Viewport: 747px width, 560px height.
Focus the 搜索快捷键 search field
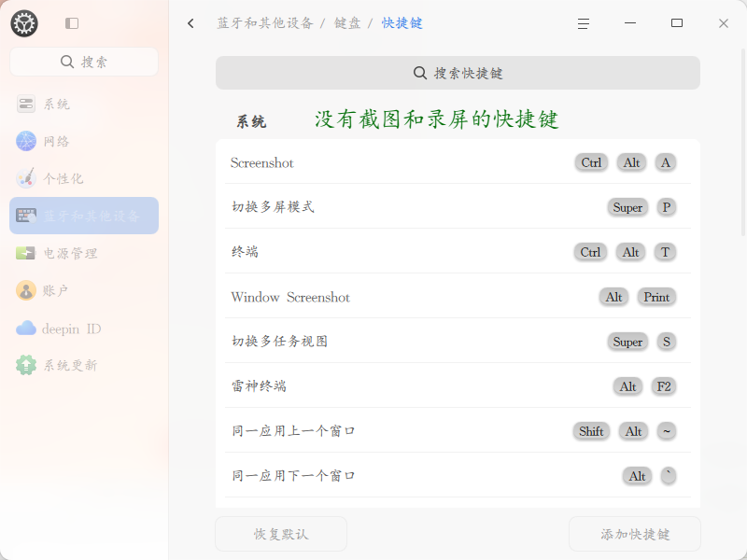pyautogui.click(x=458, y=73)
